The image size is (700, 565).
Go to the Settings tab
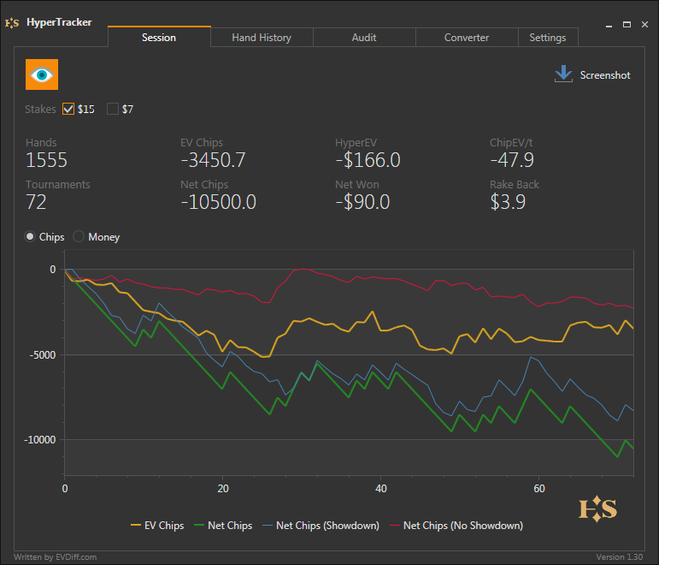coord(547,38)
